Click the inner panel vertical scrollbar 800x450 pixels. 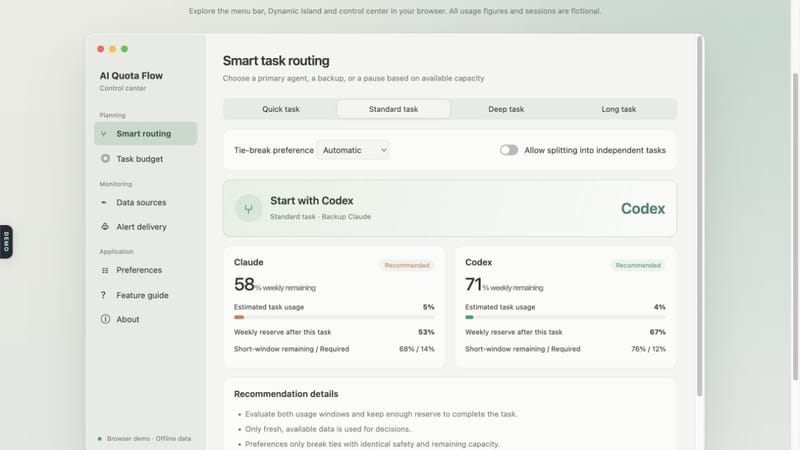point(699,216)
